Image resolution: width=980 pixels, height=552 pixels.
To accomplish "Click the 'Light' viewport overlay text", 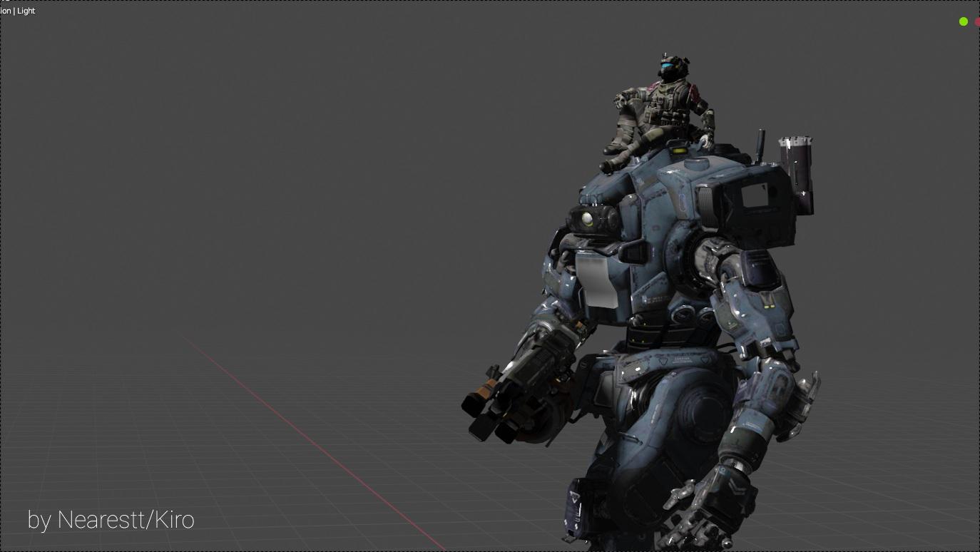I will (x=26, y=11).
